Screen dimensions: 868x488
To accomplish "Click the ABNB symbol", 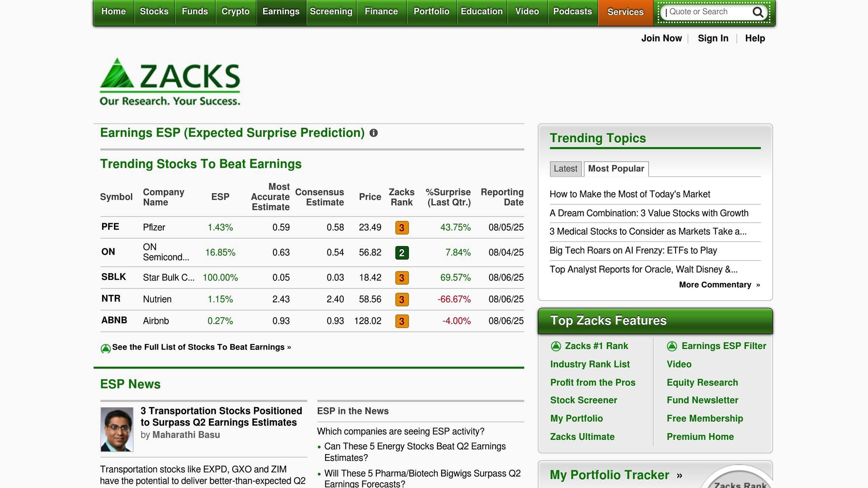I will 114,320.
